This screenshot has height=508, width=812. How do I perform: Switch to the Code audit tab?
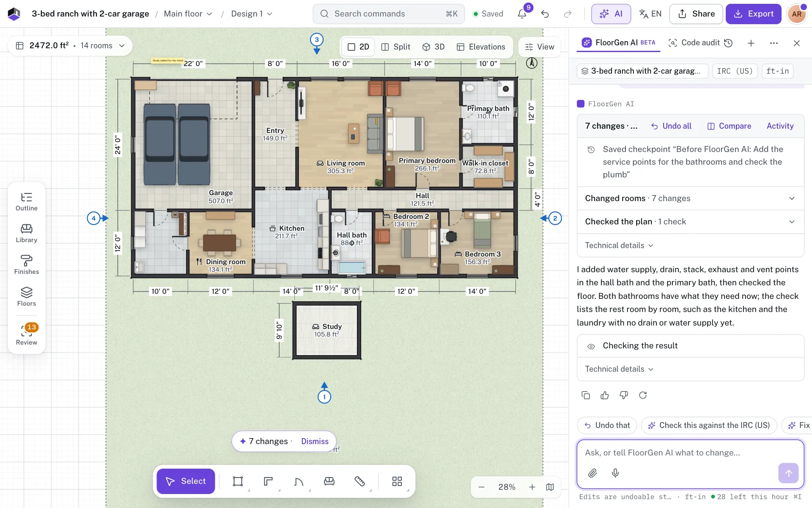pyautogui.click(x=694, y=43)
